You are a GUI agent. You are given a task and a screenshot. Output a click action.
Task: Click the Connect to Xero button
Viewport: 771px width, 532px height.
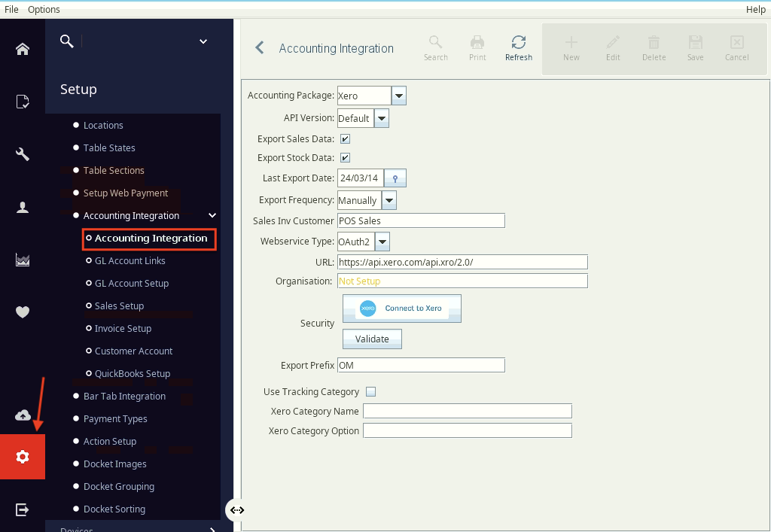point(401,309)
